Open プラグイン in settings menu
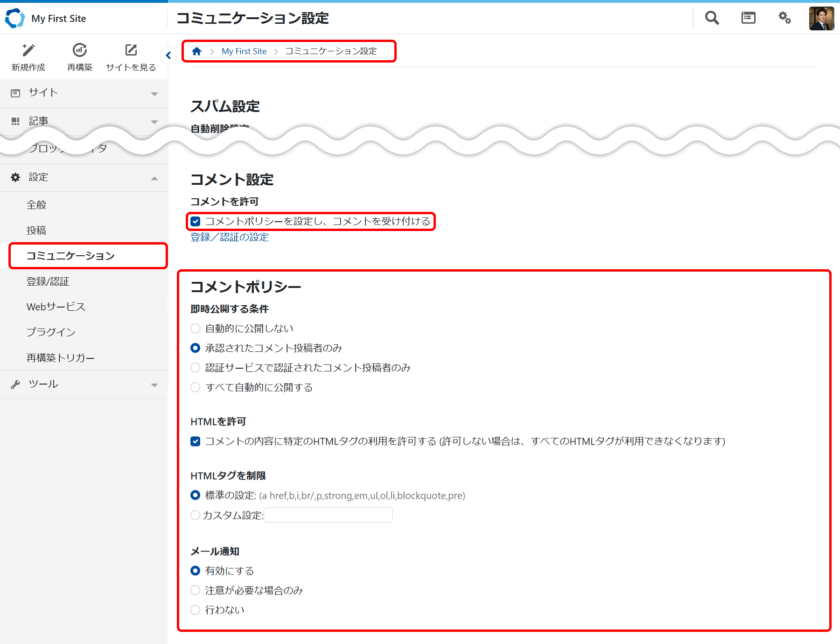 (x=51, y=332)
